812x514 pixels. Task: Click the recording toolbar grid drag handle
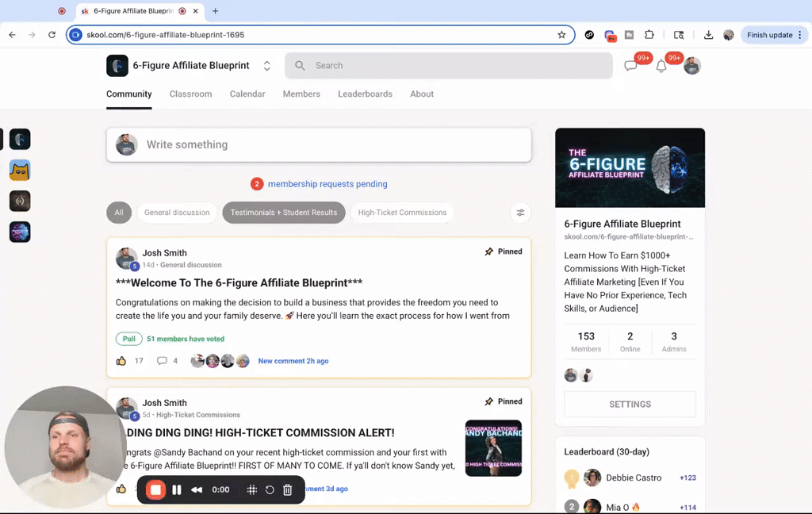[x=251, y=489]
